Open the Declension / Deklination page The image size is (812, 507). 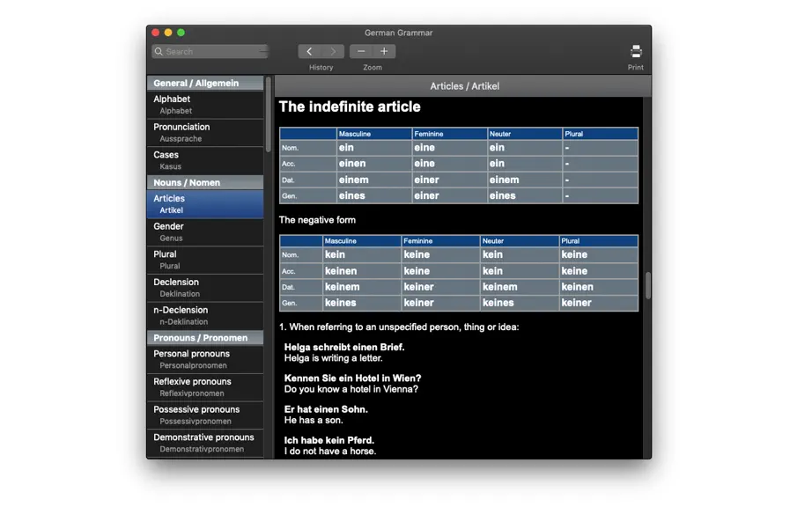pos(205,288)
